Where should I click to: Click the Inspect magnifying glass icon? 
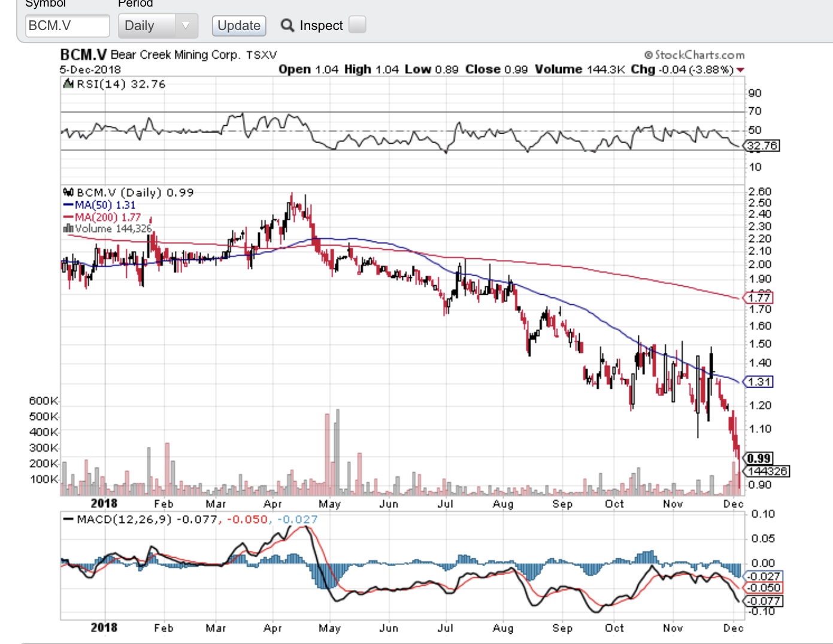[287, 25]
